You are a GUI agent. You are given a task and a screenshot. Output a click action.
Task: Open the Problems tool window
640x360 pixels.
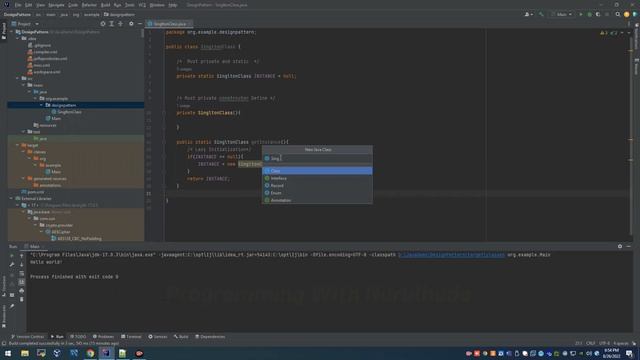coord(103,337)
